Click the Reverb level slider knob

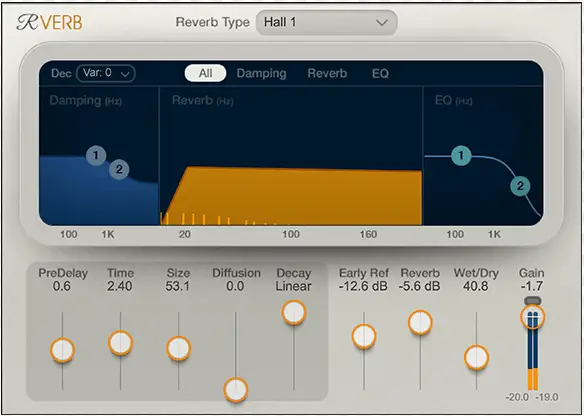pyautogui.click(x=420, y=322)
